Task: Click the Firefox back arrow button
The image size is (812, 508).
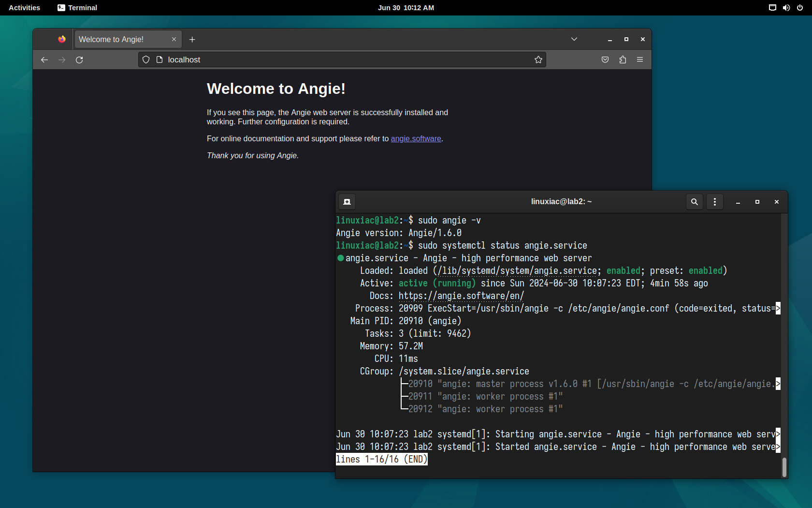Action: pyautogui.click(x=44, y=60)
